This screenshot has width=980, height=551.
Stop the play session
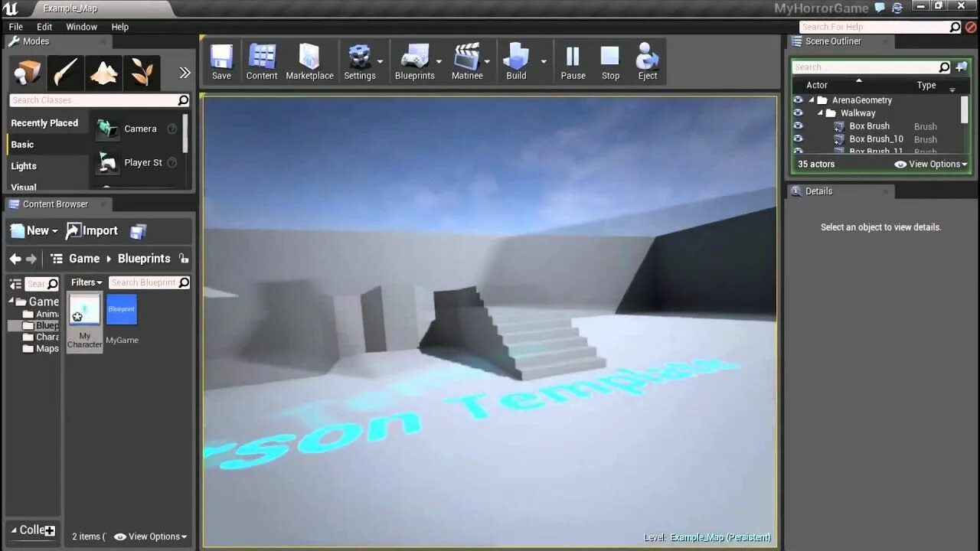[610, 62]
